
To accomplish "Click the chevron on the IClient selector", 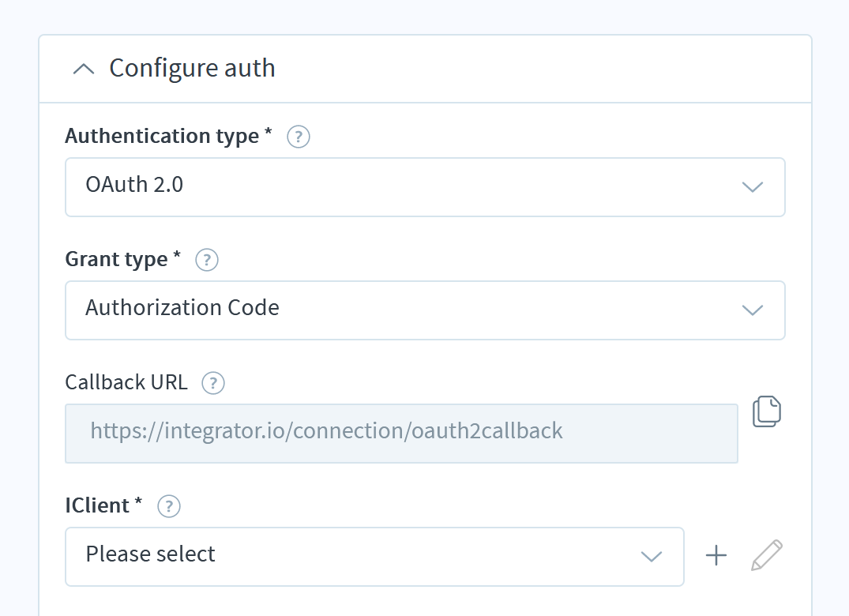I will [x=652, y=557].
